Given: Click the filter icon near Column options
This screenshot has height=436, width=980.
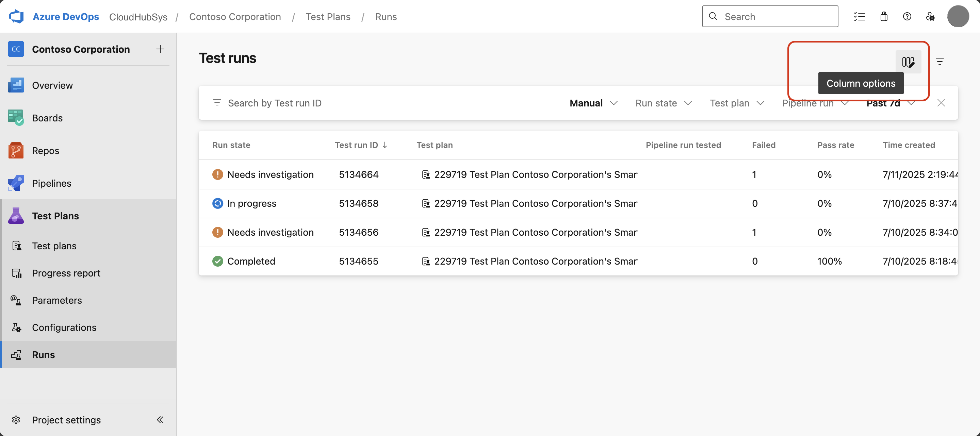Looking at the screenshot, I should tap(940, 61).
